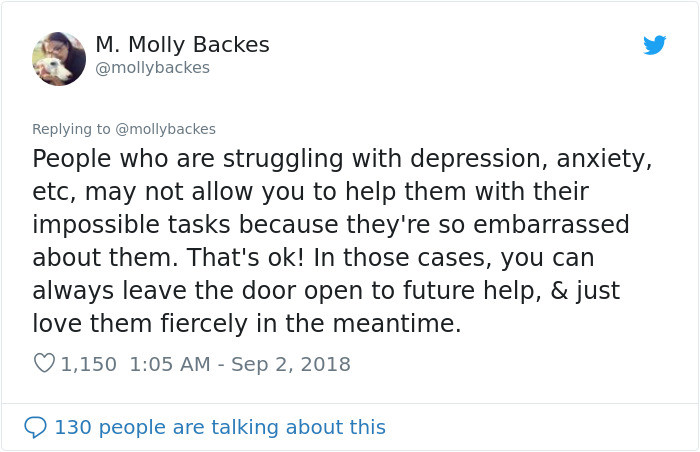Click the speech bubble conversation icon
Image resolution: width=700 pixels, height=452 pixels.
[35, 427]
